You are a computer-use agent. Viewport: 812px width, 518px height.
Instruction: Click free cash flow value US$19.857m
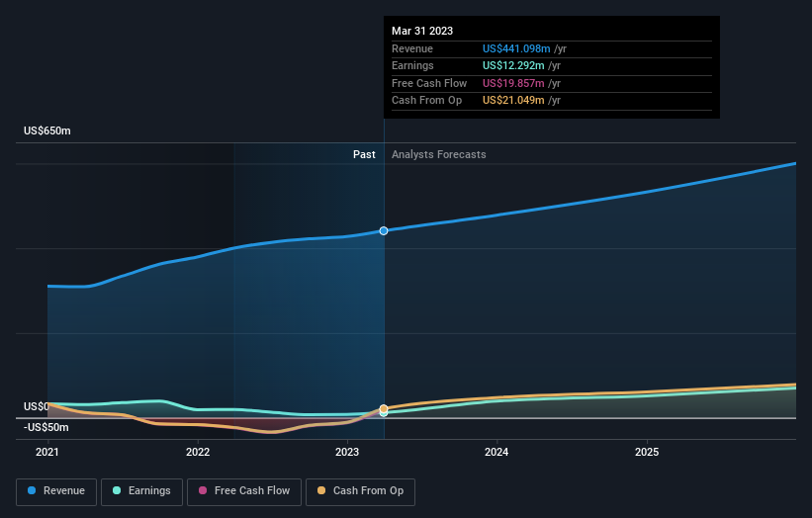(513, 83)
